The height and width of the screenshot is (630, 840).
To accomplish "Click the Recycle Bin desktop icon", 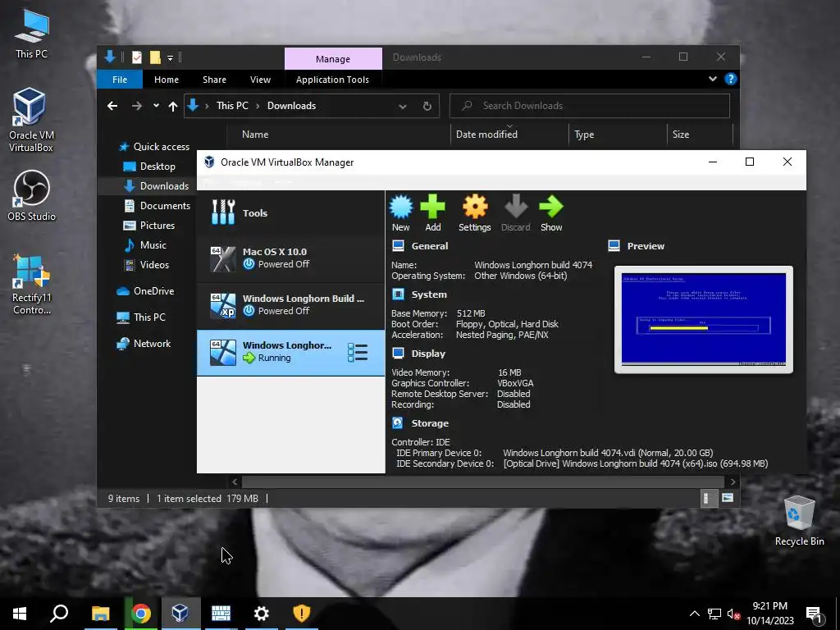I will click(x=799, y=521).
